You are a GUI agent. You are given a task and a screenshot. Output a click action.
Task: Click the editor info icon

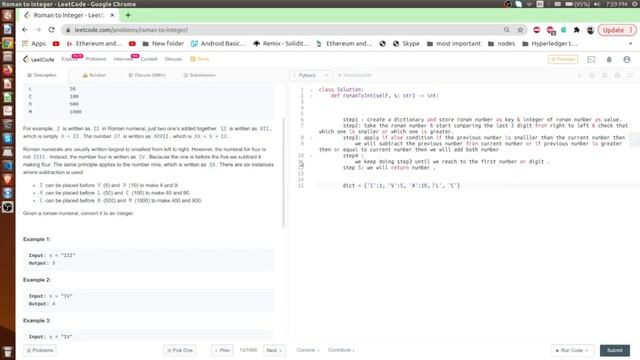pos(580,76)
